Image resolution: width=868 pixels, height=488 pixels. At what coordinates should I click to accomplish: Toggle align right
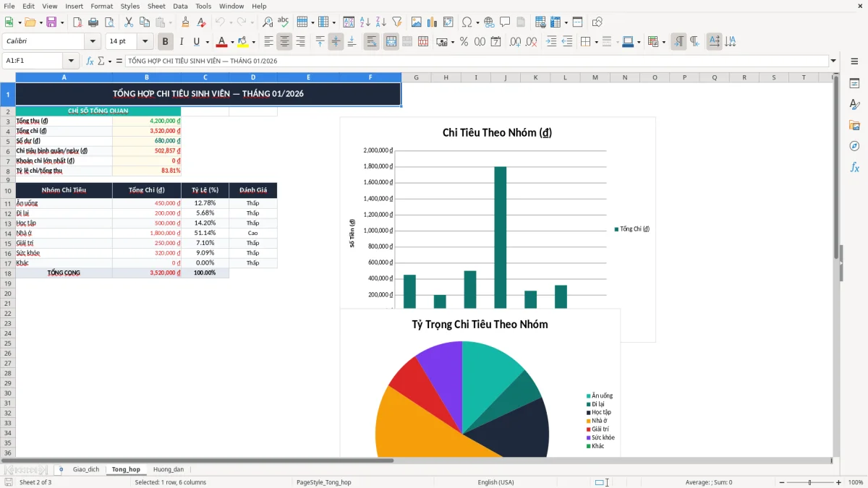point(300,42)
